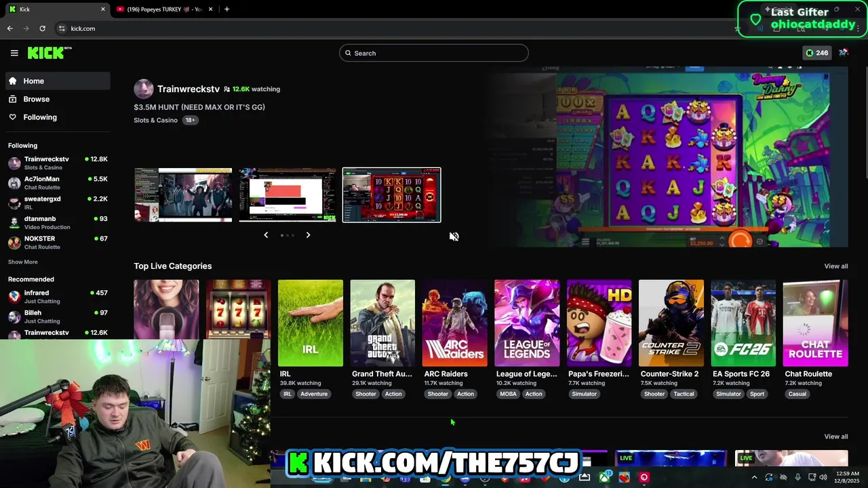This screenshot has height=488, width=868.
Task: Open Grand Theft Auto category card
Action: click(382, 323)
